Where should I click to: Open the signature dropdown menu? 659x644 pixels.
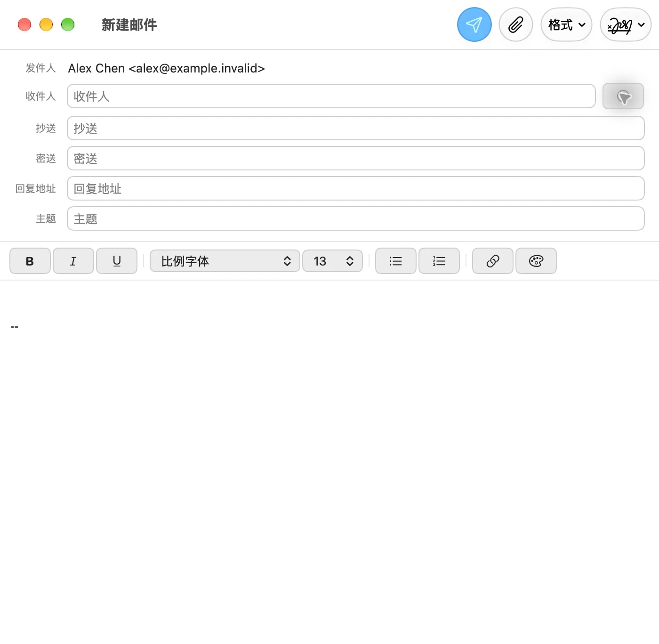coord(626,24)
